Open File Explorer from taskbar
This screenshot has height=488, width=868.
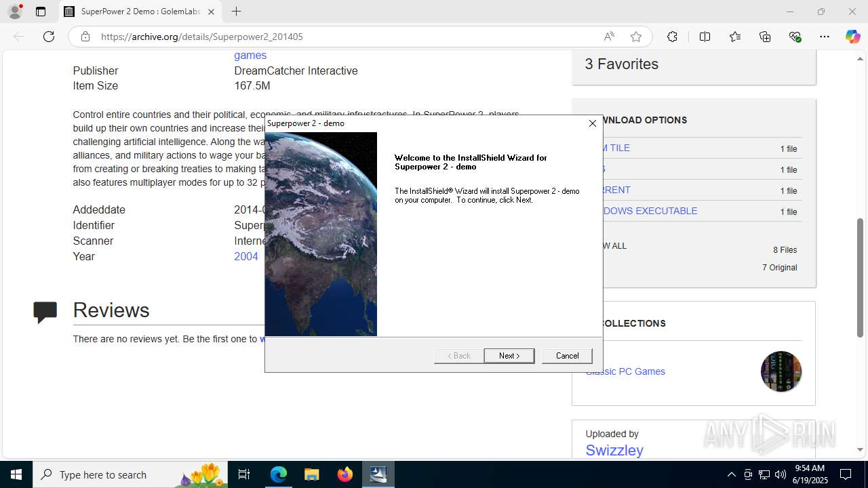pos(311,474)
